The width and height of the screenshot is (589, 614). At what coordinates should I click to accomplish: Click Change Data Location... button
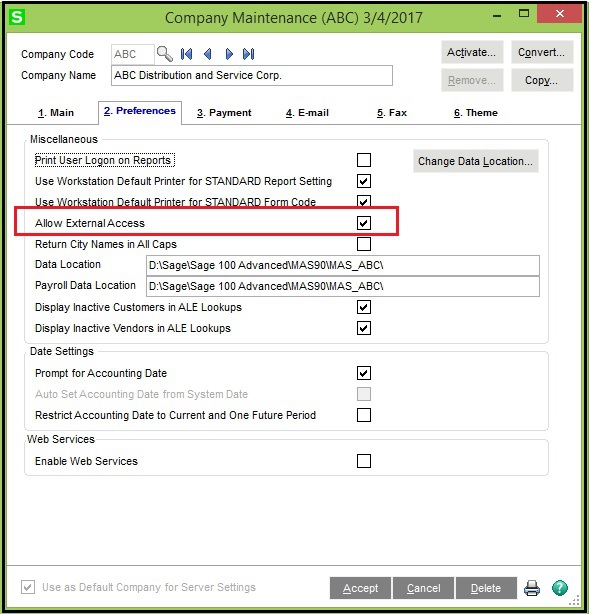coord(476,161)
